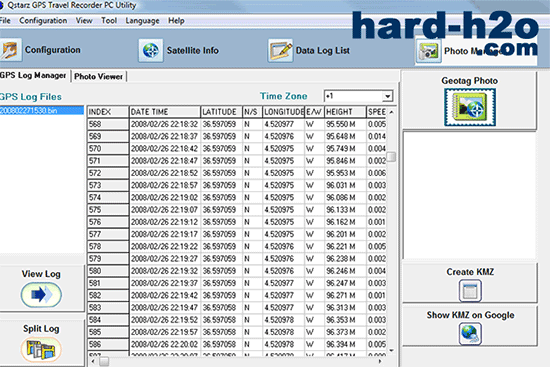Click the Satellite Info globe icon

tap(151, 51)
